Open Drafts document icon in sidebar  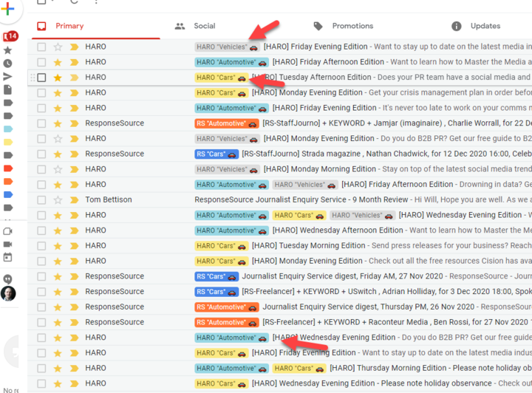(x=7, y=89)
